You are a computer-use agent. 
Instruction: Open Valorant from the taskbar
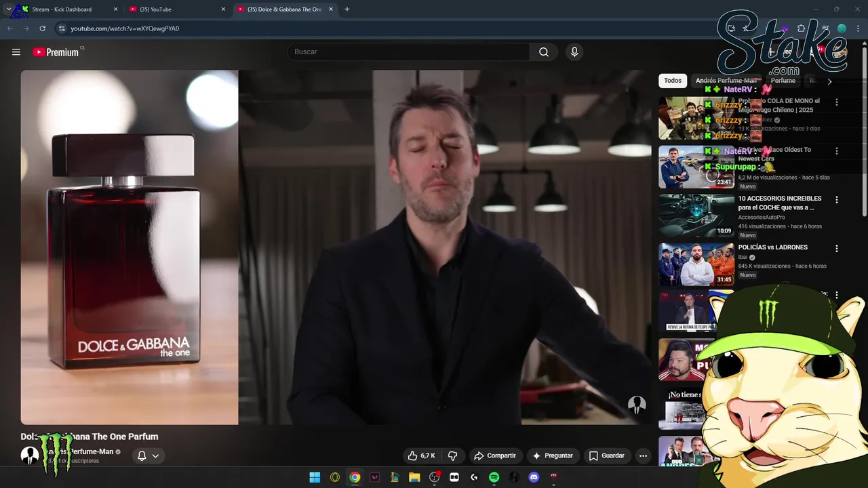click(x=374, y=477)
